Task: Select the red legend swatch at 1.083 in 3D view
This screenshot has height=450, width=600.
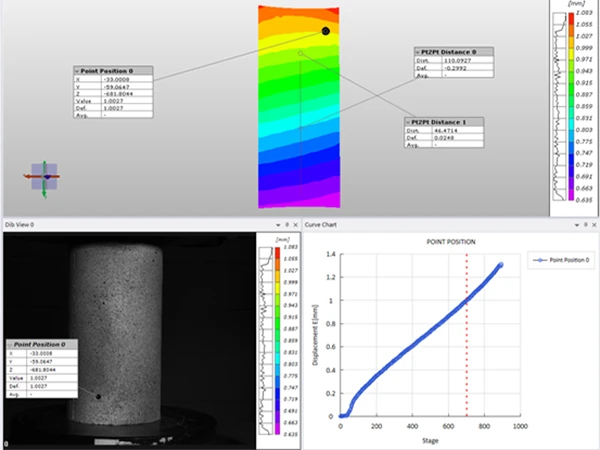Action: click(x=571, y=18)
